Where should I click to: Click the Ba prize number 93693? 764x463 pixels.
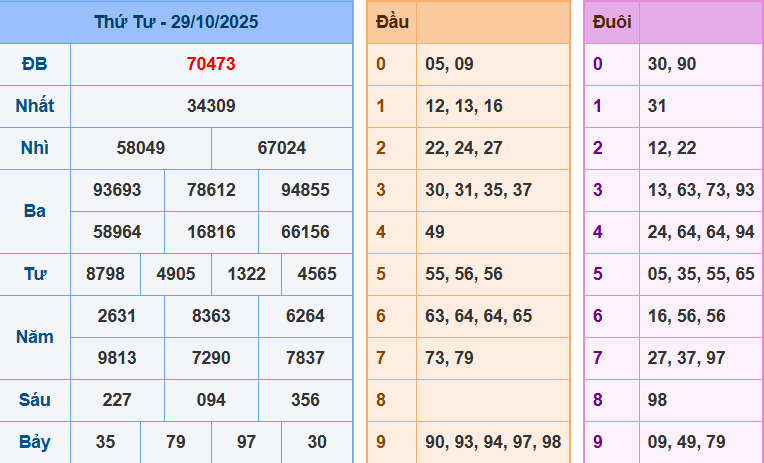point(117,190)
